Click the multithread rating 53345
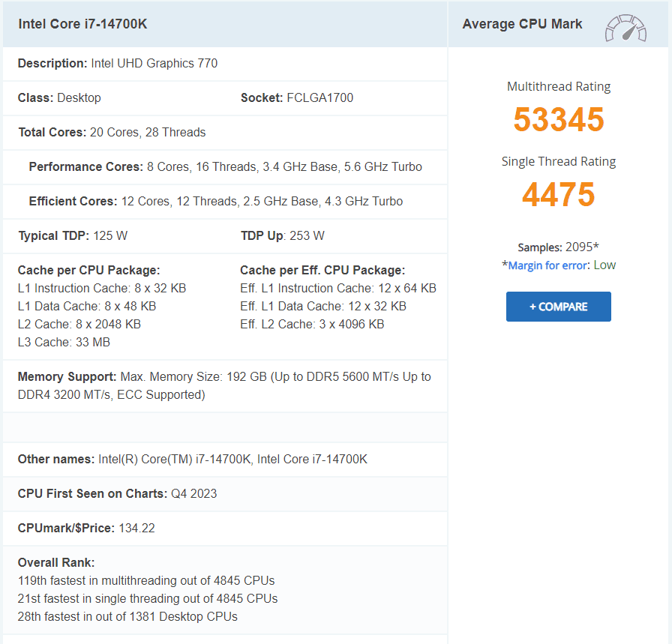 point(559,119)
